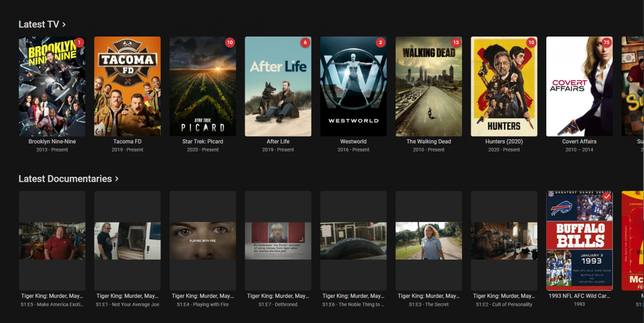The height and width of the screenshot is (323, 644).
Task: Click 'S1:E1 - Not Your Average Joe' episode text
Action: click(127, 304)
